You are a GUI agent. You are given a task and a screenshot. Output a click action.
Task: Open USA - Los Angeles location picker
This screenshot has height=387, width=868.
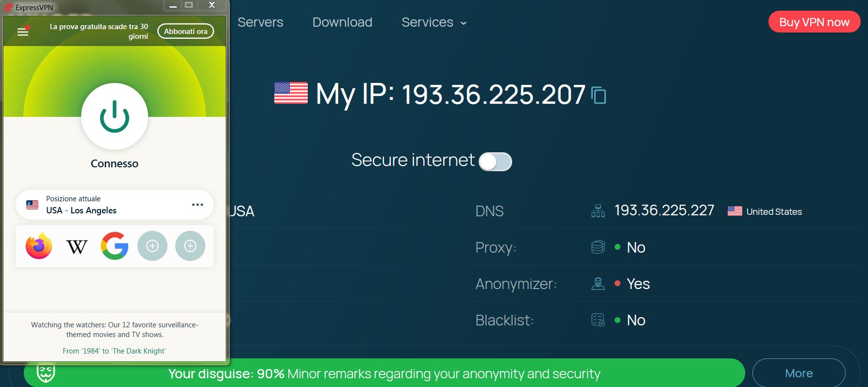tap(115, 205)
